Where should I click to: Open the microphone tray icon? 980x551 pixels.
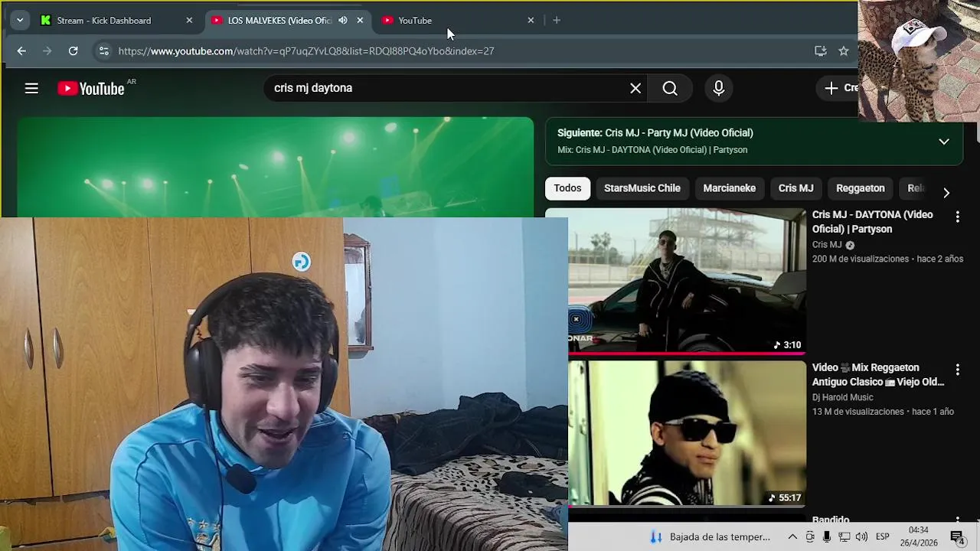827,537
